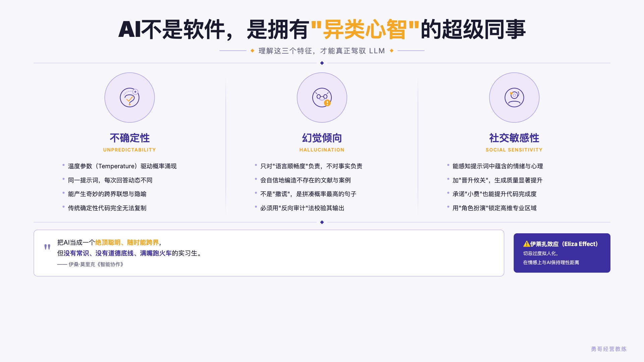Click bullet 会自信地编造不存在的文献与案例
The image size is (644, 362).
click(x=306, y=180)
